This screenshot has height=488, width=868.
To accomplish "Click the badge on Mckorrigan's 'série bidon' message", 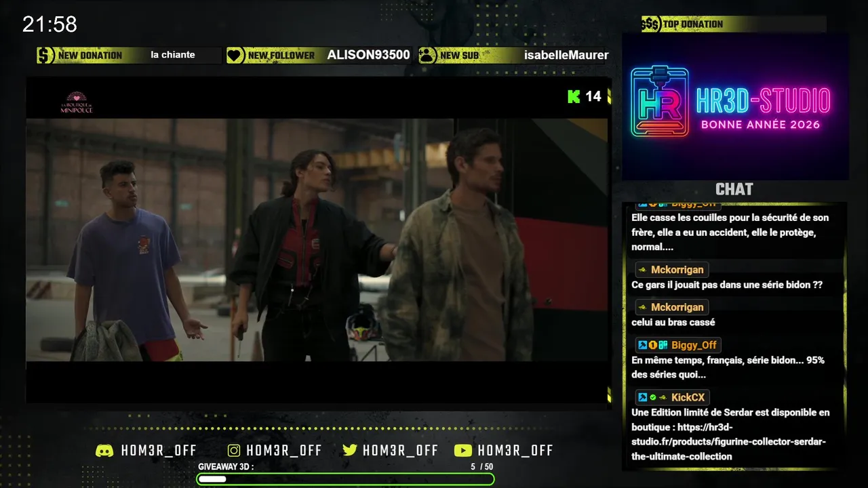I will (642, 270).
